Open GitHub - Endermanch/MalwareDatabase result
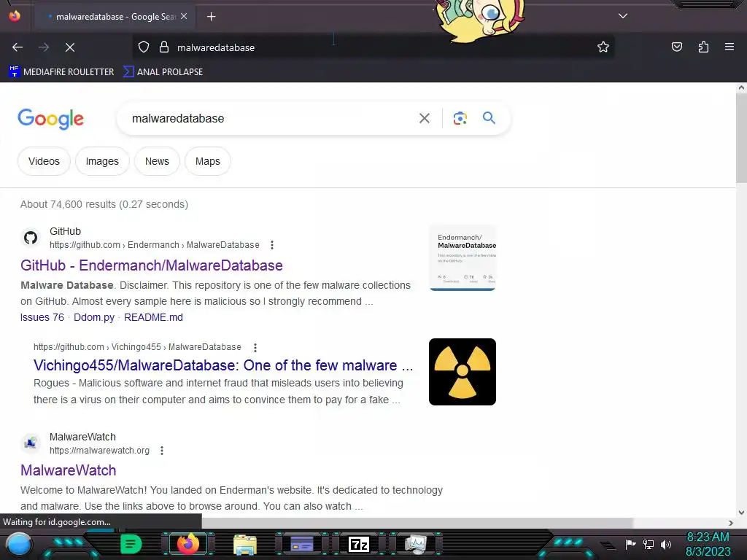 pos(152,265)
